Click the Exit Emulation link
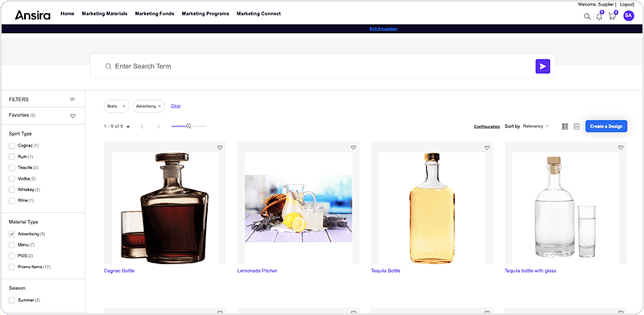The width and height of the screenshot is (644, 315). point(383,29)
